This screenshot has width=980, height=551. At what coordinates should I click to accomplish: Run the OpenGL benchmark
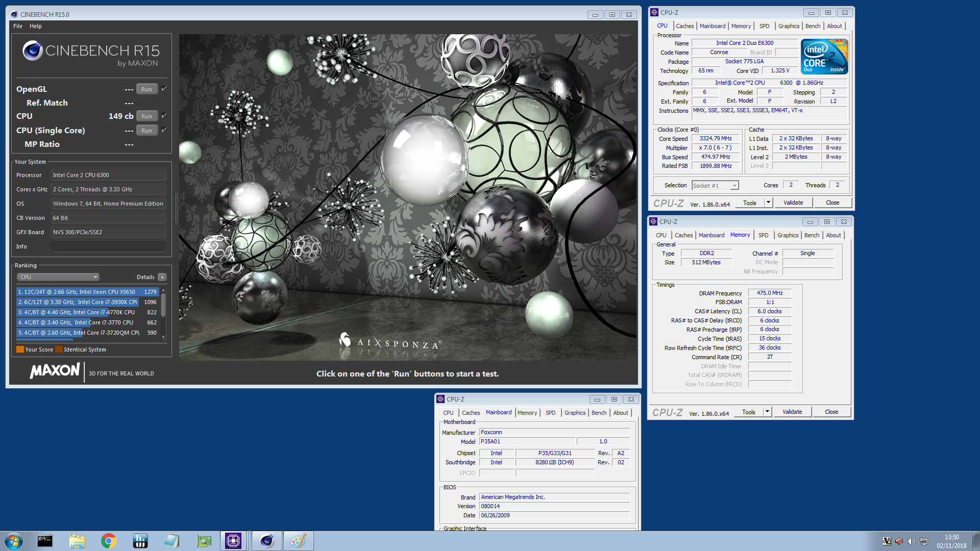click(x=147, y=89)
